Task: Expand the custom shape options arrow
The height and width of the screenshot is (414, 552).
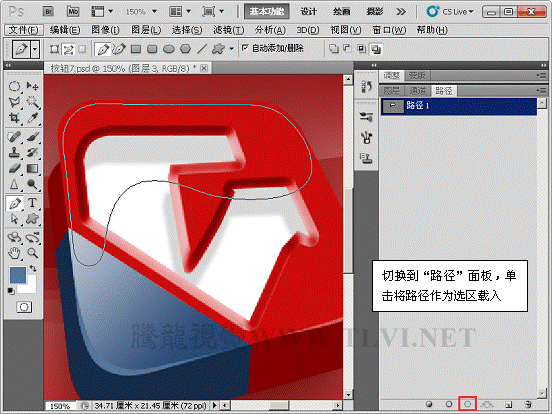Action: tap(231, 49)
